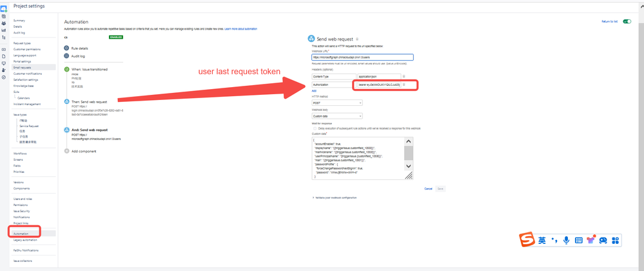Open Customer permissions settings
This screenshot has height=271, width=644.
pos(26,49)
